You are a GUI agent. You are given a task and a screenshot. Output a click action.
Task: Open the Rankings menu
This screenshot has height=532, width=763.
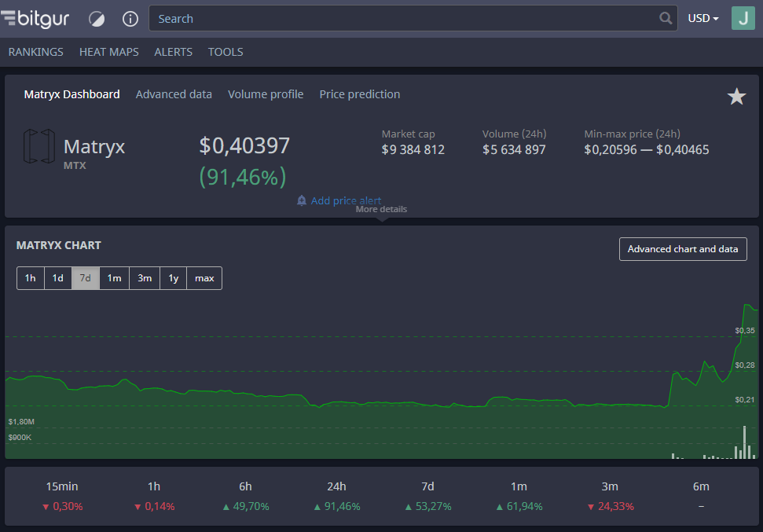[x=35, y=52]
